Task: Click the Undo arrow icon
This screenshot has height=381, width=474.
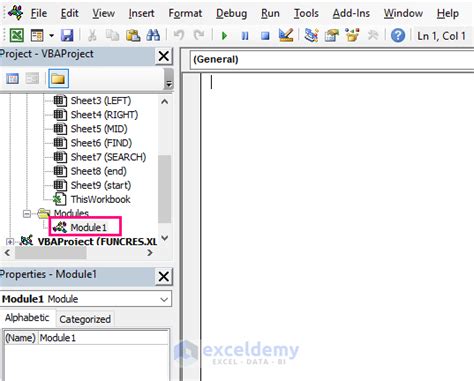Action: coord(179,35)
